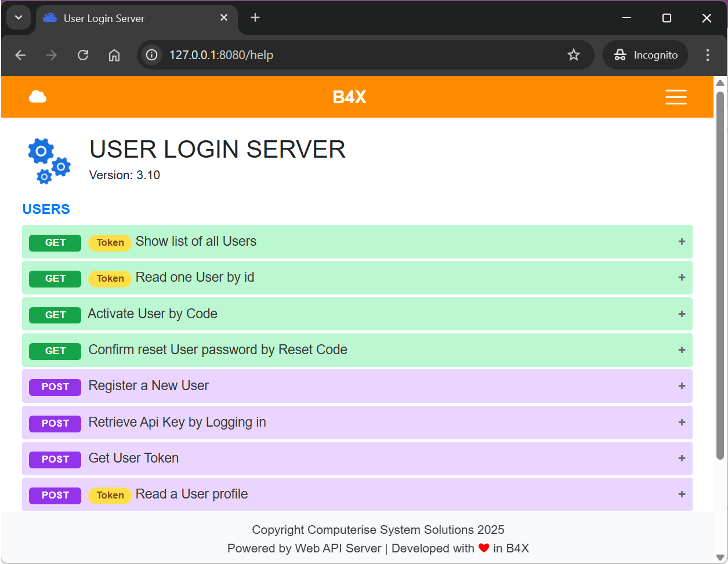Click Token badge on Read a User profile
Viewport: 728px width, 564px height.
(x=110, y=495)
